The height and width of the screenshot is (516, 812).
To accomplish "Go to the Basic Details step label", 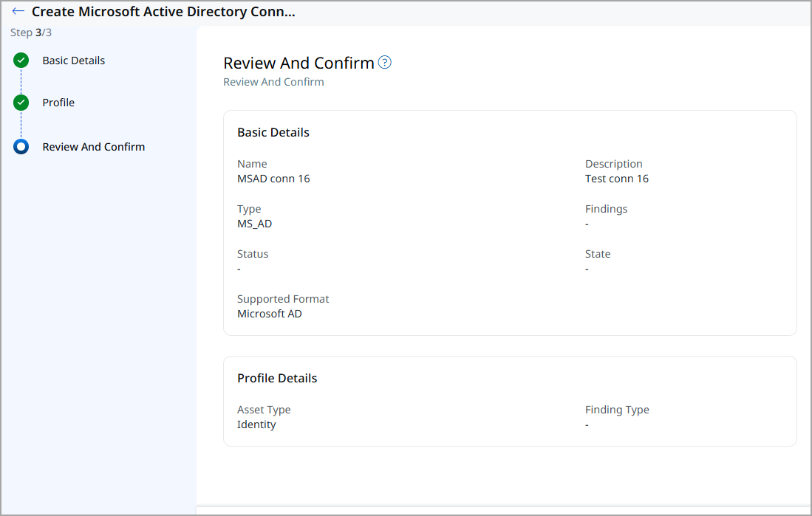I will 73,61.
